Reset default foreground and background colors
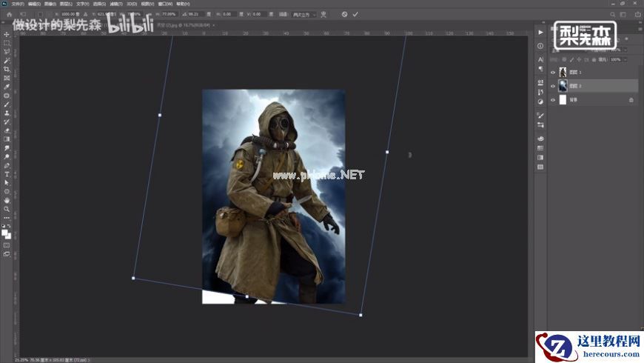 click(x=4, y=226)
